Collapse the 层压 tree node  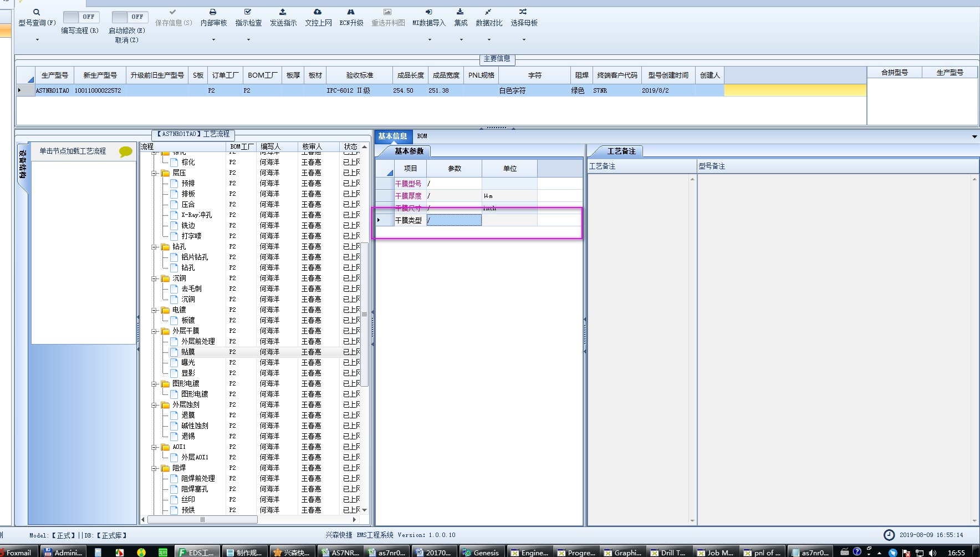coord(154,173)
